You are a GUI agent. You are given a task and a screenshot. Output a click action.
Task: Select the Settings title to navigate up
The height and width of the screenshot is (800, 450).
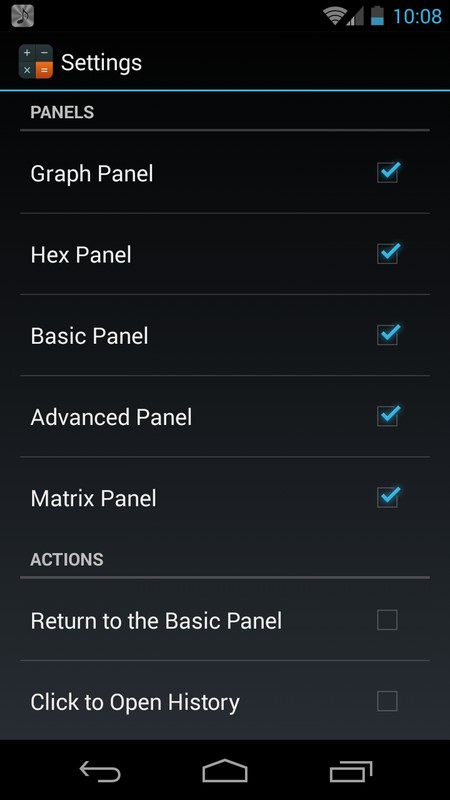pyautogui.click(x=101, y=63)
